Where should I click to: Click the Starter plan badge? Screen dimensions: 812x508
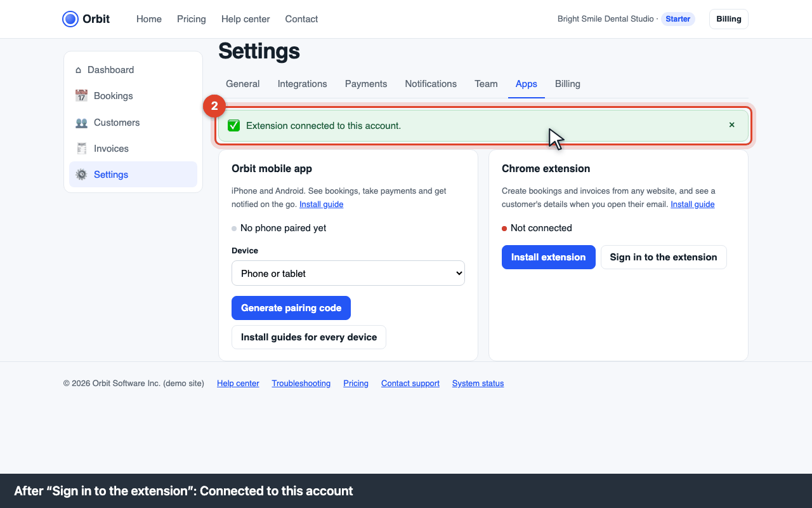point(678,19)
